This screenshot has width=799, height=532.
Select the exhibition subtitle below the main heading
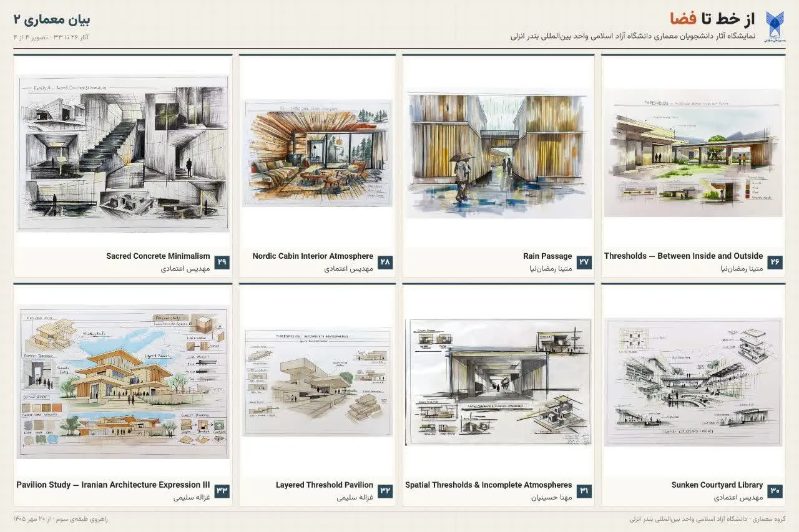tap(633, 36)
